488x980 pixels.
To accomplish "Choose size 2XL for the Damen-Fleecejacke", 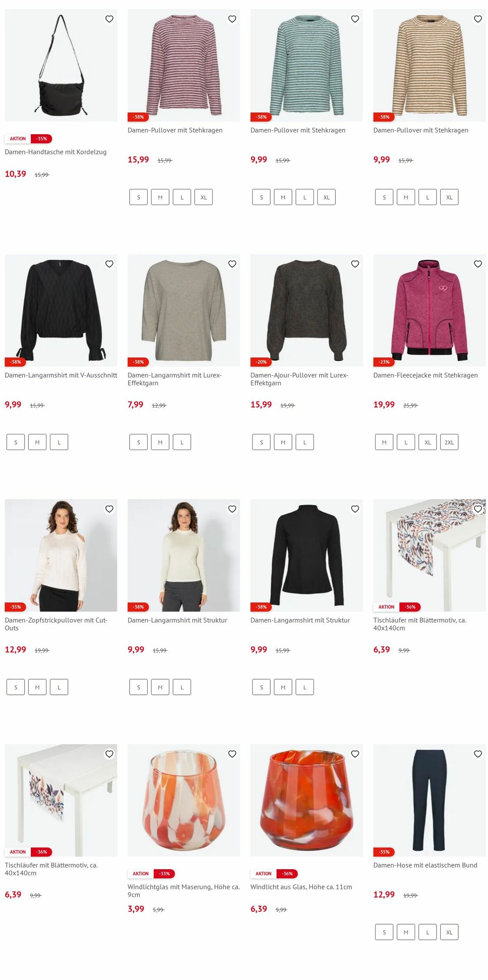I will (449, 442).
